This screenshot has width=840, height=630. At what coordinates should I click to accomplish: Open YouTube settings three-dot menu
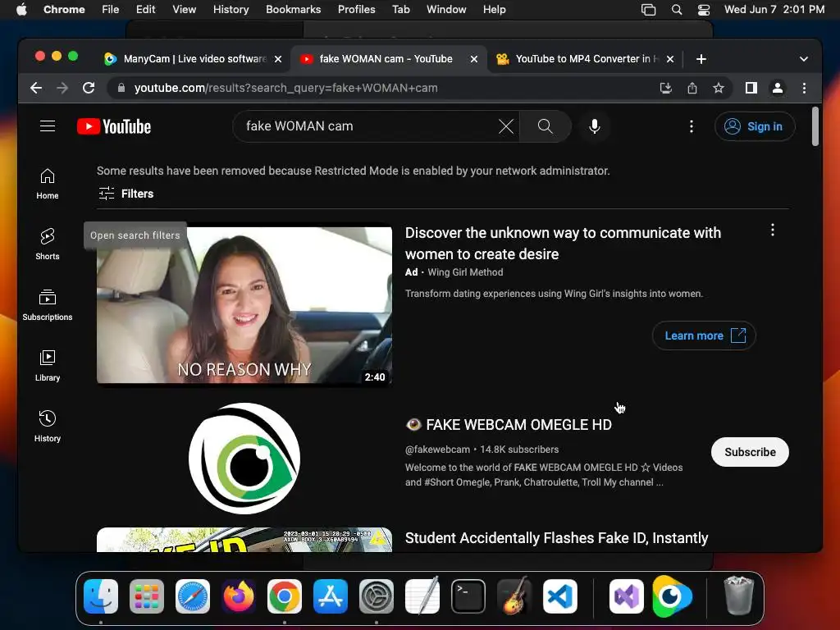click(691, 126)
